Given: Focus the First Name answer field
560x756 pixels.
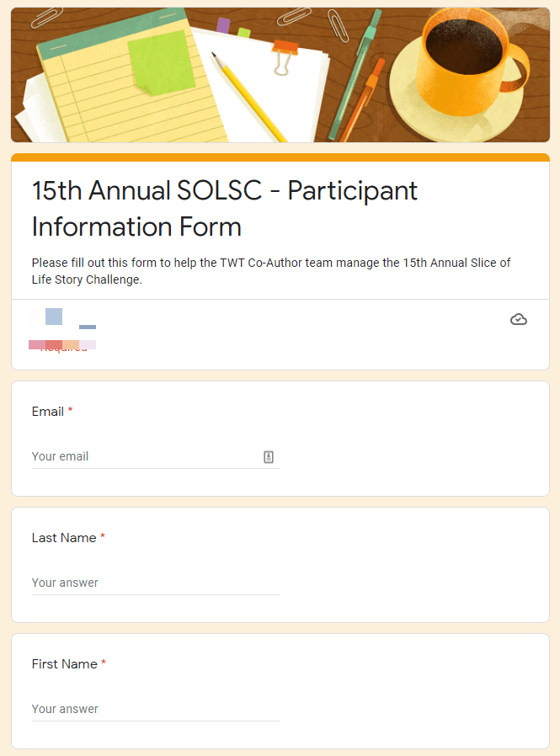Looking at the screenshot, I should (156, 709).
